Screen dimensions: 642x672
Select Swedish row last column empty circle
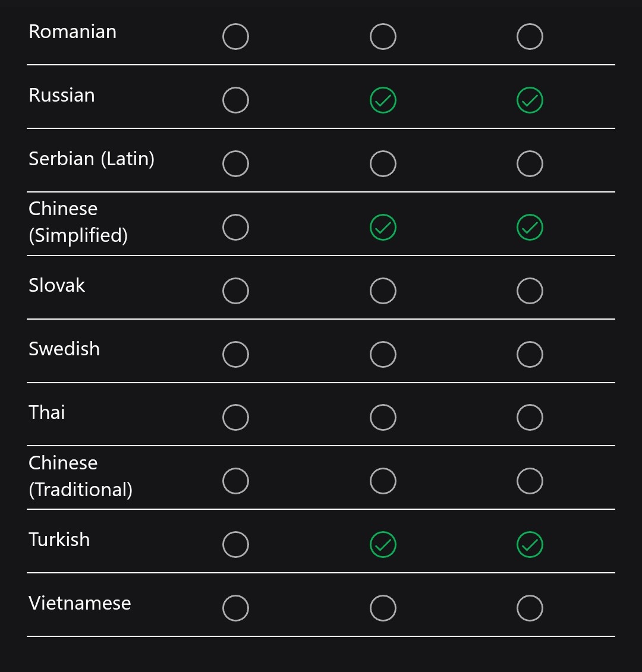530,354
